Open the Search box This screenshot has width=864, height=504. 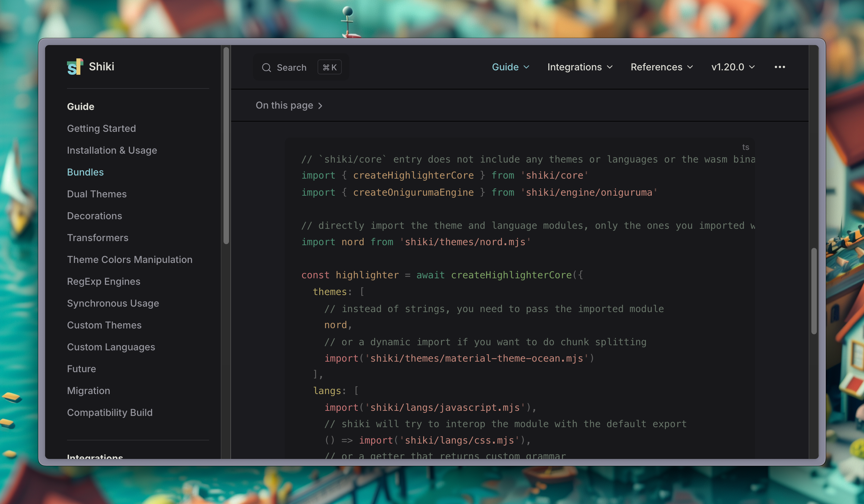pos(301,67)
